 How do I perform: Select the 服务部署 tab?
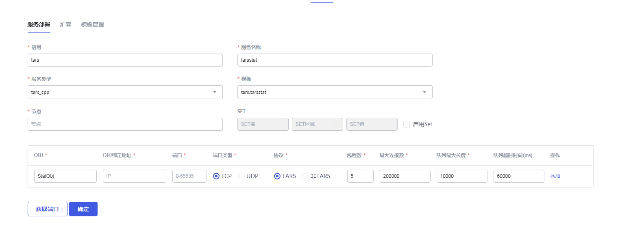click(x=39, y=24)
